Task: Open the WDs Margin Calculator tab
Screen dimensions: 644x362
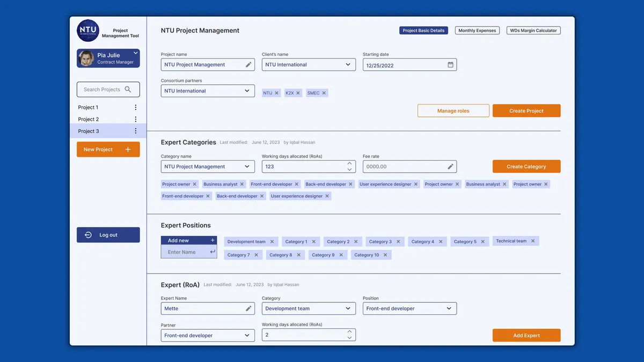Action: pyautogui.click(x=533, y=31)
